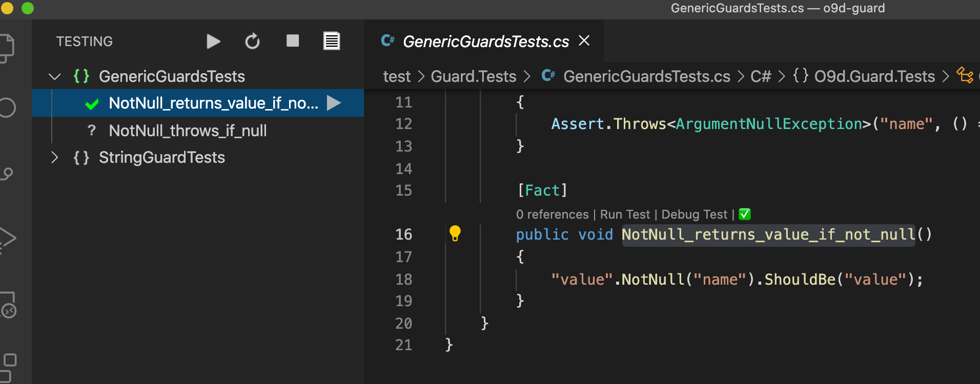980x384 pixels.
Task: Click the TESTING panel title
Action: pyautogui.click(x=84, y=41)
